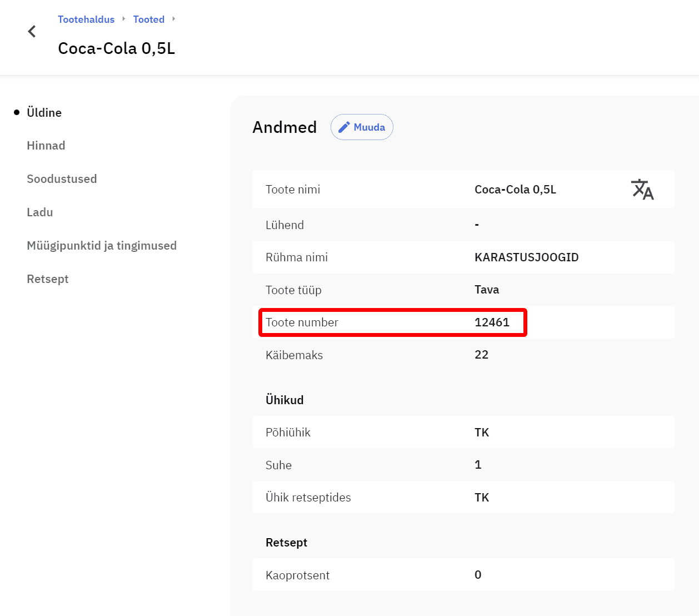Click the pencil icon in Muuda
Image resolution: width=699 pixels, height=616 pixels.
(x=344, y=127)
